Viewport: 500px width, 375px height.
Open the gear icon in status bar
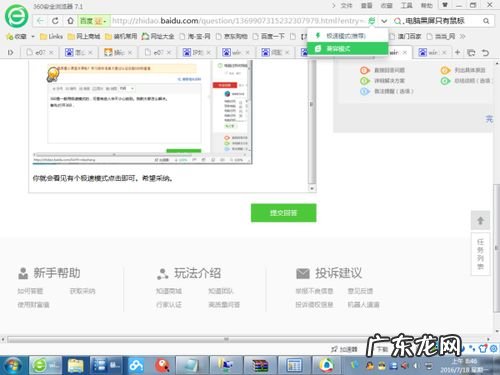point(494,349)
